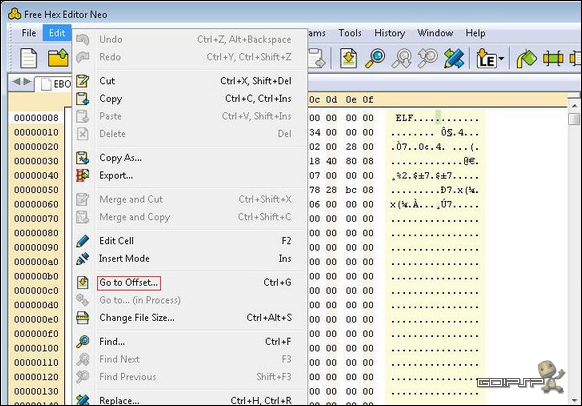
Task: Open the Window menu
Action: coord(435,33)
